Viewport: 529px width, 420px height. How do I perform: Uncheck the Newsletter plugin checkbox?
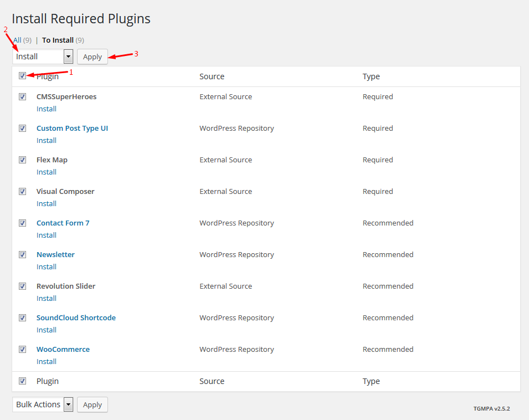[x=22, y=255]
